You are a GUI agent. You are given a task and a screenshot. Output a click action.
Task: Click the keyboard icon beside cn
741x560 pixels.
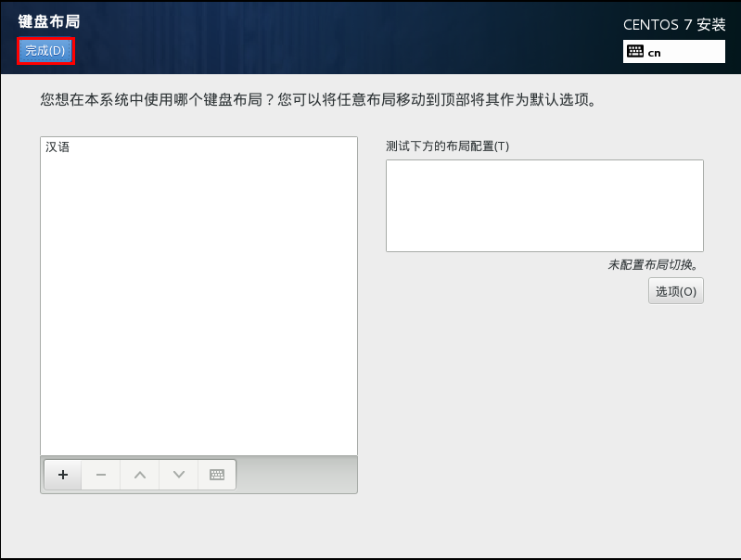coord(635,51)
